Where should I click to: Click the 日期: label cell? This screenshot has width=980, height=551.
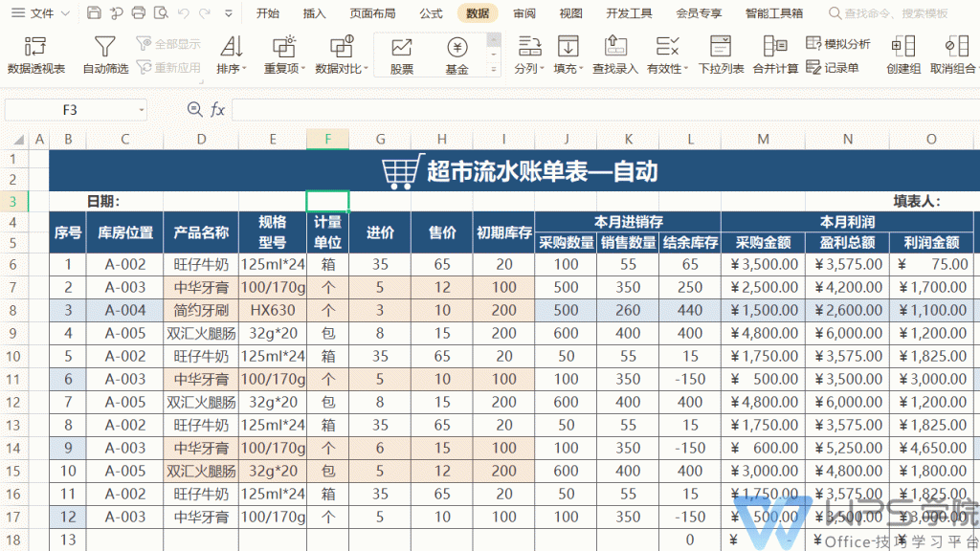pyautogui.click(x=103, y=201)
